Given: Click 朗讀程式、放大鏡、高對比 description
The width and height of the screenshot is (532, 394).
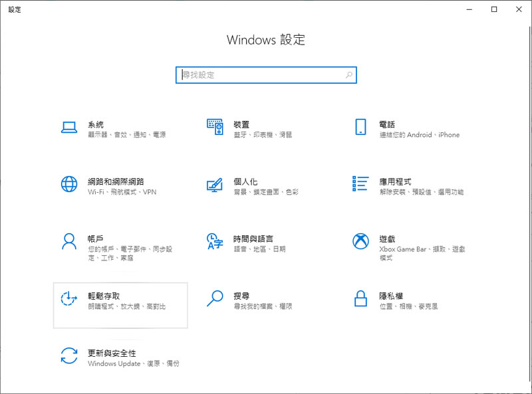Looking at the screenshot, I should 127,306.
